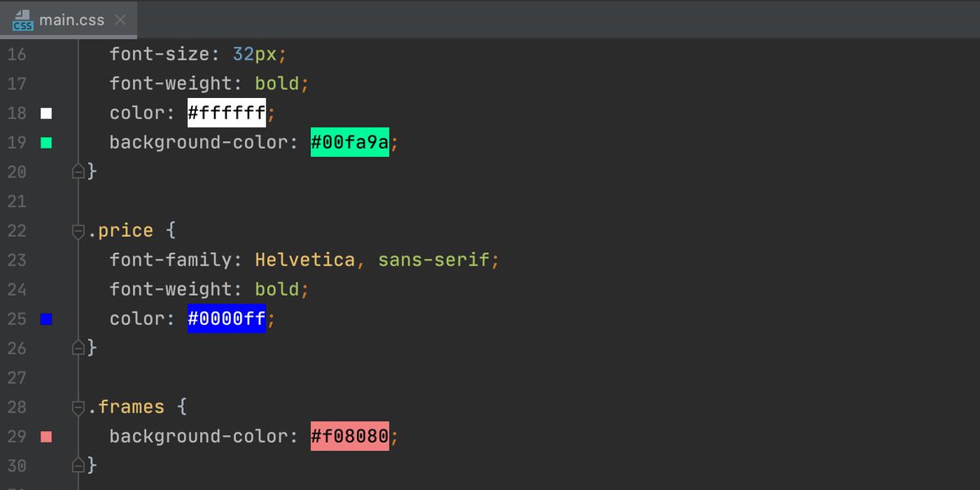Click the color property on line 18

[x=138, y=113]
